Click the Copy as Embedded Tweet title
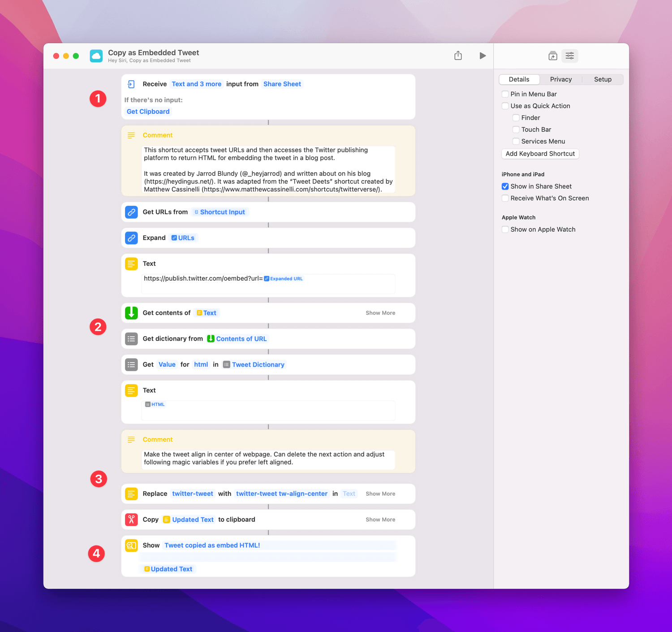This screenshot has width=672, height=632. (x=154, y=53)
